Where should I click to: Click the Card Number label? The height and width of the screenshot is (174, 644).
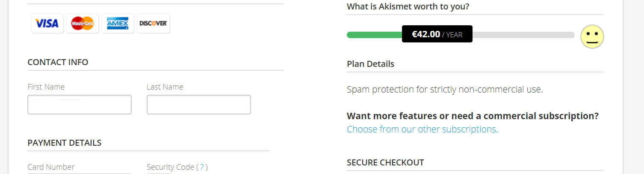[x=51, y=167]
